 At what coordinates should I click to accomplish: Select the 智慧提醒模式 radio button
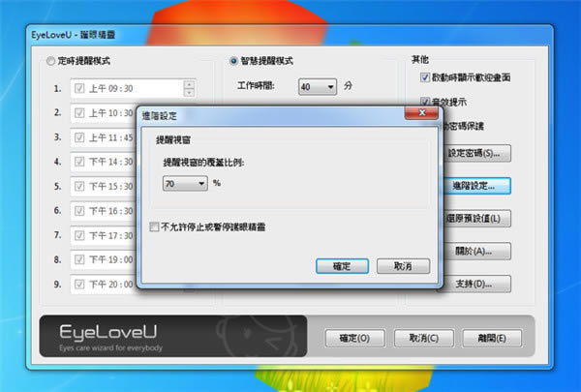233,61
